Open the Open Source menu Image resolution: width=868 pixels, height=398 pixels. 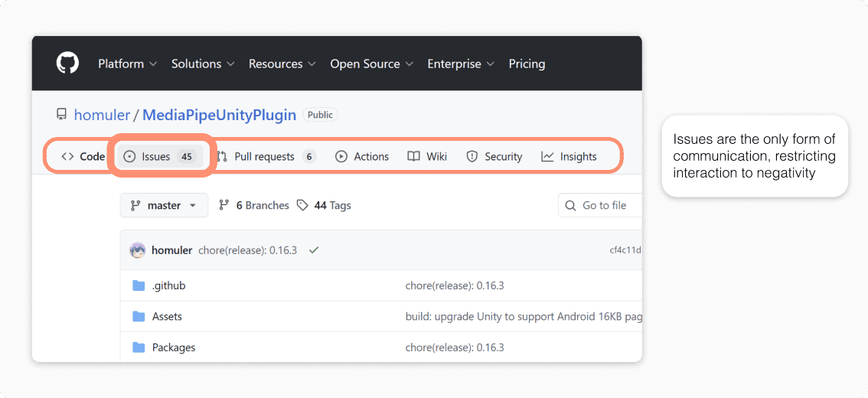(x=372, y=64)
